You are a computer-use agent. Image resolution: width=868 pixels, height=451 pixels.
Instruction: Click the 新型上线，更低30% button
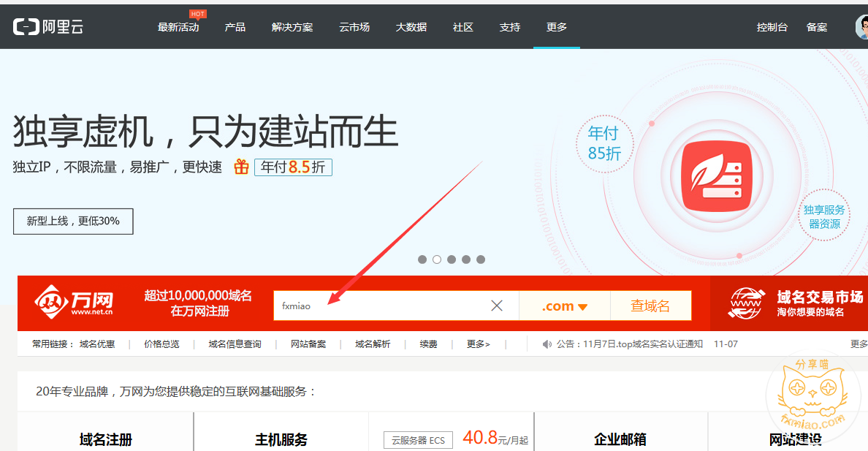[x=73, y=221]
